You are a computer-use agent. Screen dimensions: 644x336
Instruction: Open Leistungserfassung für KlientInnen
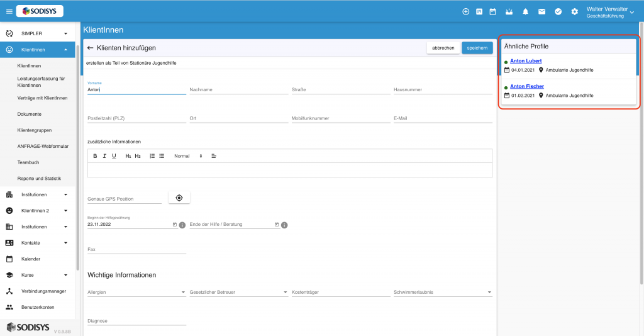pyautogui.click(x=41, y=82)
